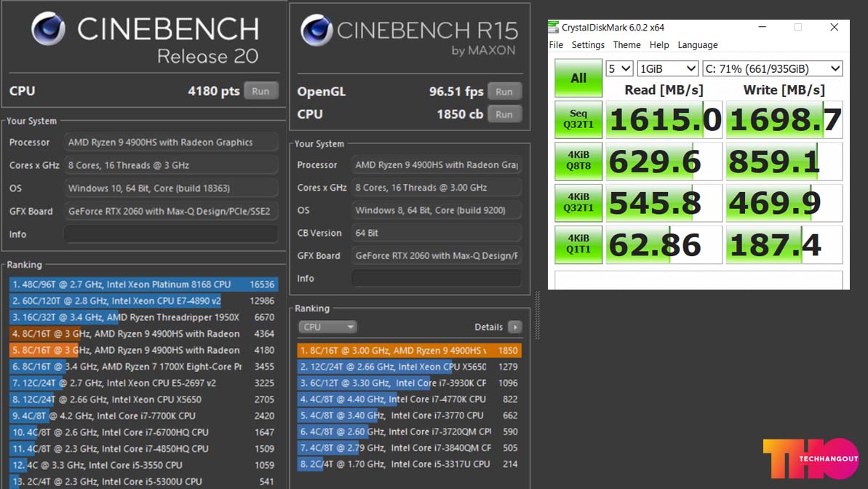The image size is (868, 489).
Task: Select the Ryzen Threadripper 1950X ranking row
Action: 143,317
